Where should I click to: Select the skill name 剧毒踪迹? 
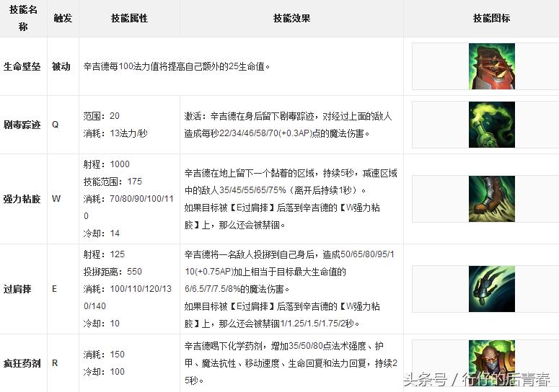[x=22, y=124]
